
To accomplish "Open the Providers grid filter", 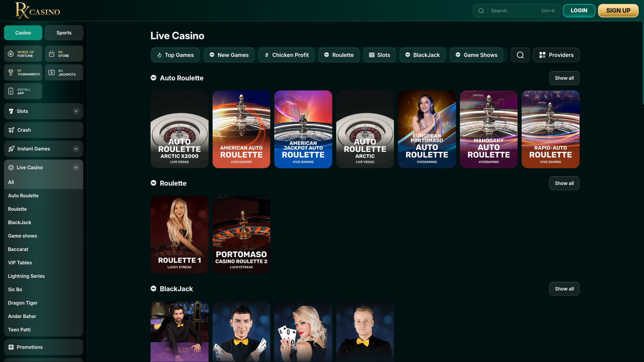I will (556, 55).
